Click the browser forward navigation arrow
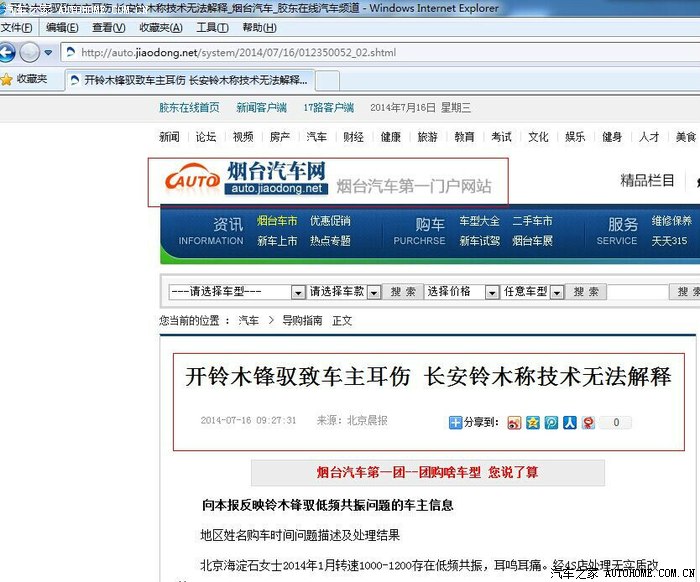 tap(30, 52)
